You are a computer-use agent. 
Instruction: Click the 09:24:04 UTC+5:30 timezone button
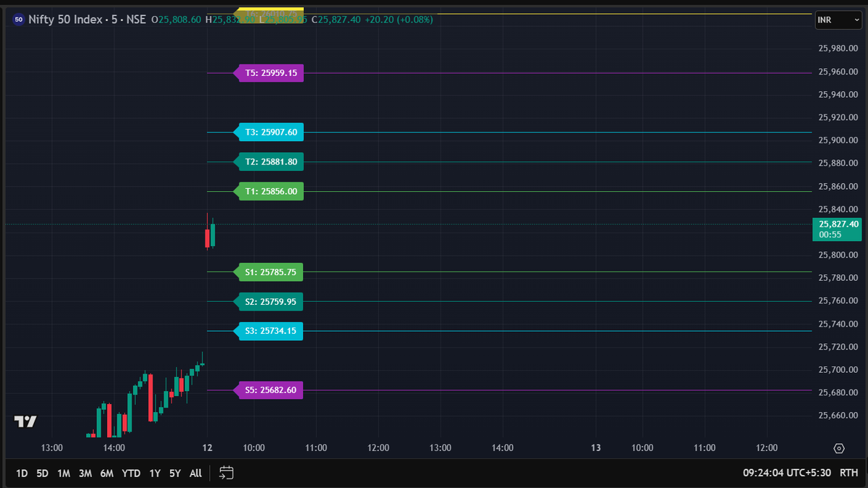point(787,473)
